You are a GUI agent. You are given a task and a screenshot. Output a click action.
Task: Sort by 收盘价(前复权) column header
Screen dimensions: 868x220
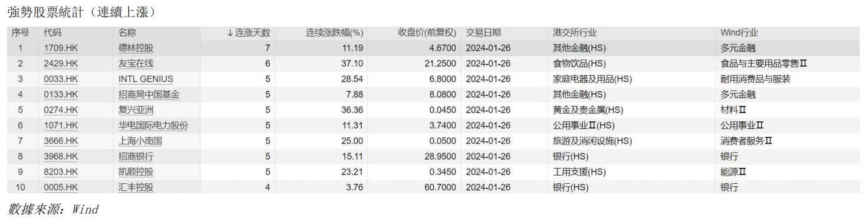point(427,33)
